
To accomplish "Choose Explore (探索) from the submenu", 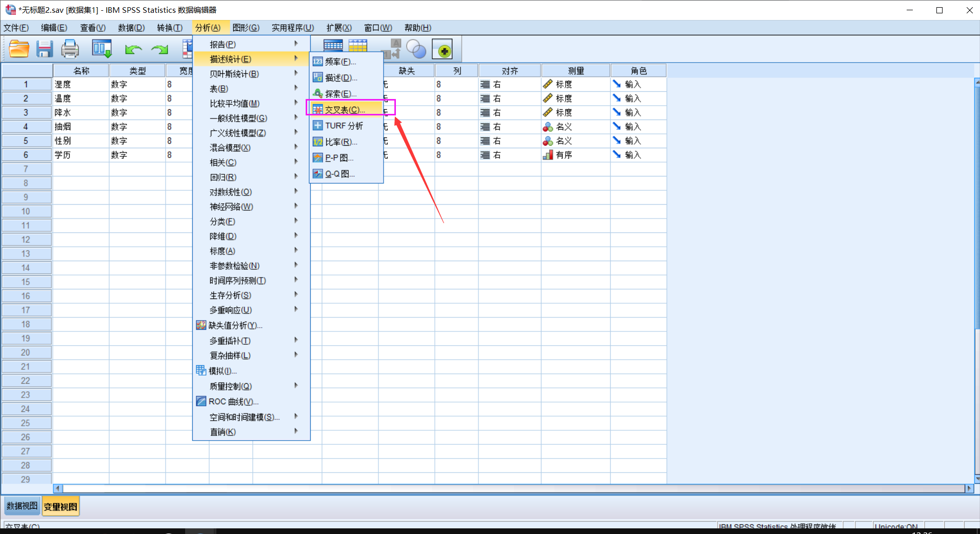I will pos(346,94).
